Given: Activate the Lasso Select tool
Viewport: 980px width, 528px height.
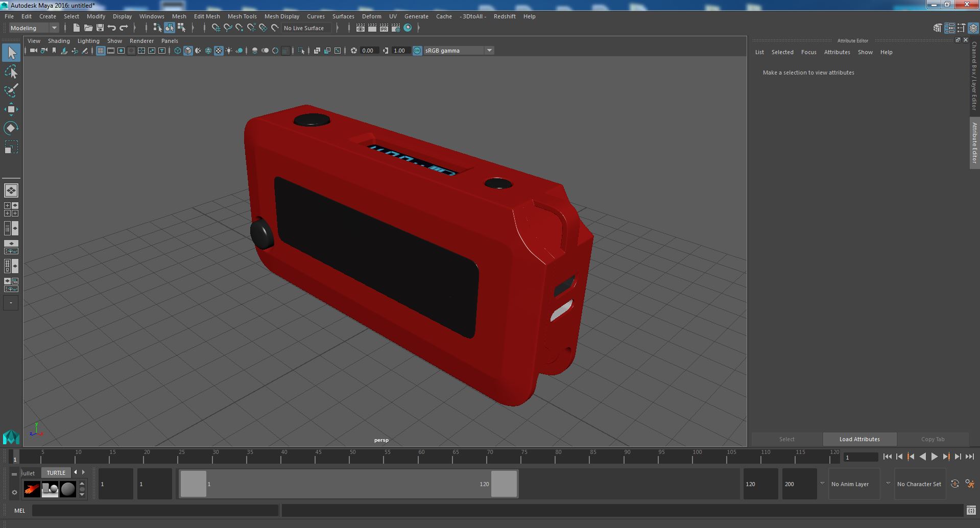Looking at the screenshot, I should 11,72.
